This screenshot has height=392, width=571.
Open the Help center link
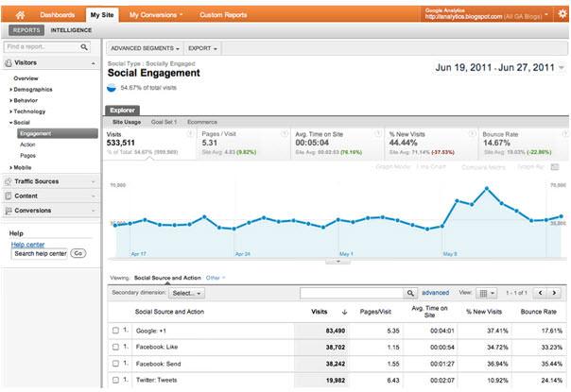tap(27, 245)
